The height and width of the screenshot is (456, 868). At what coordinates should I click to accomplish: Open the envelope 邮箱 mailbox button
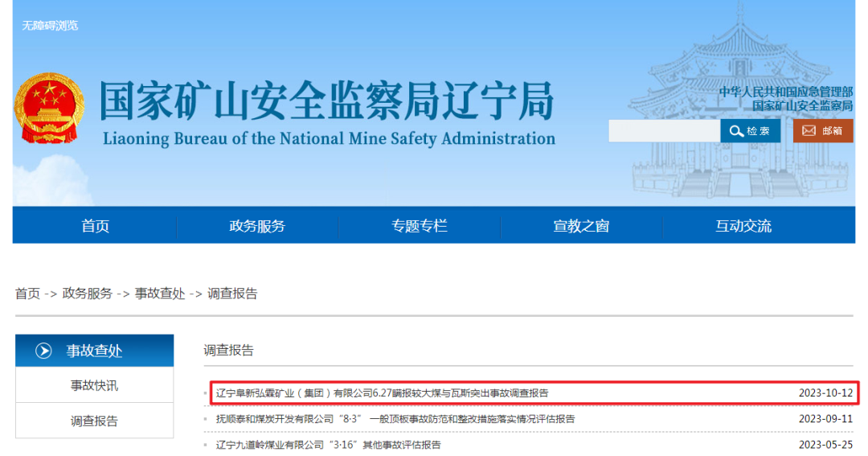[x=822, y=131]
